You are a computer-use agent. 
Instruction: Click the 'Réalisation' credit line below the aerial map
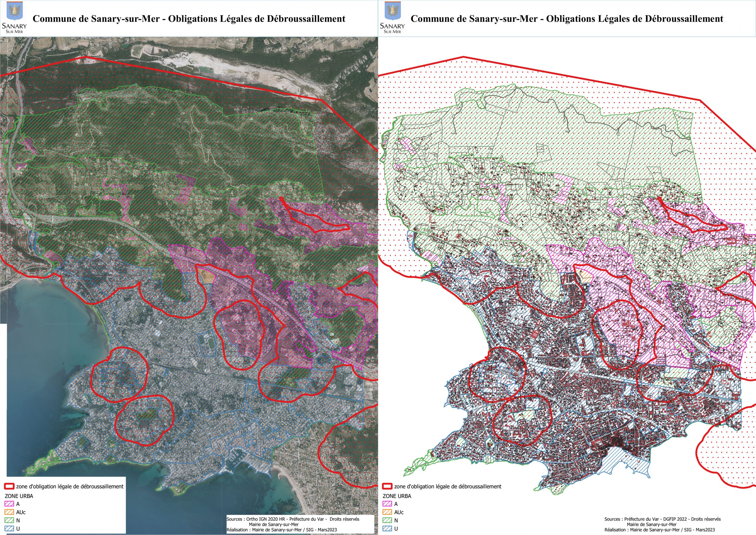tap(281, 530)
